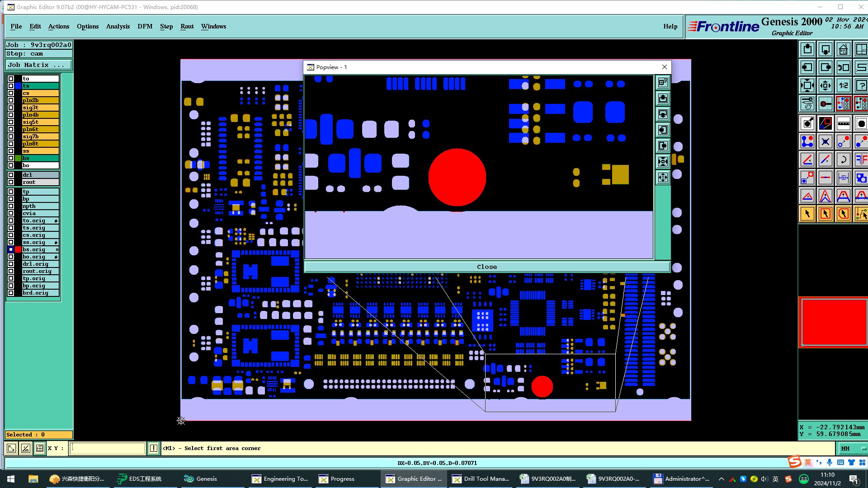Toggle the bs.orig layer checkbox
This screenshot has height=488, width=868.
click(x=11, y=249)
